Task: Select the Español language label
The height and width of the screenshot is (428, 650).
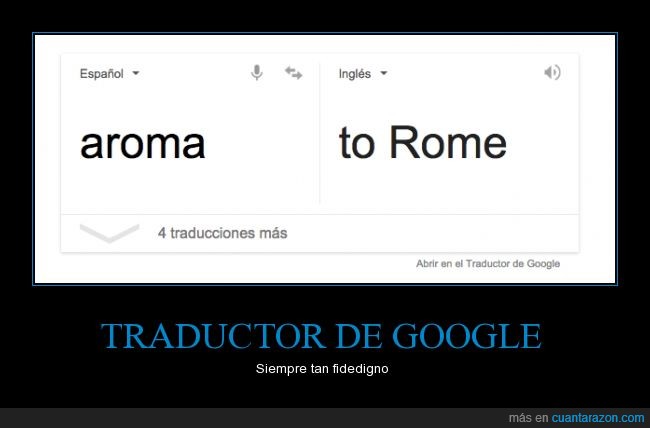Action: [102, 74]
